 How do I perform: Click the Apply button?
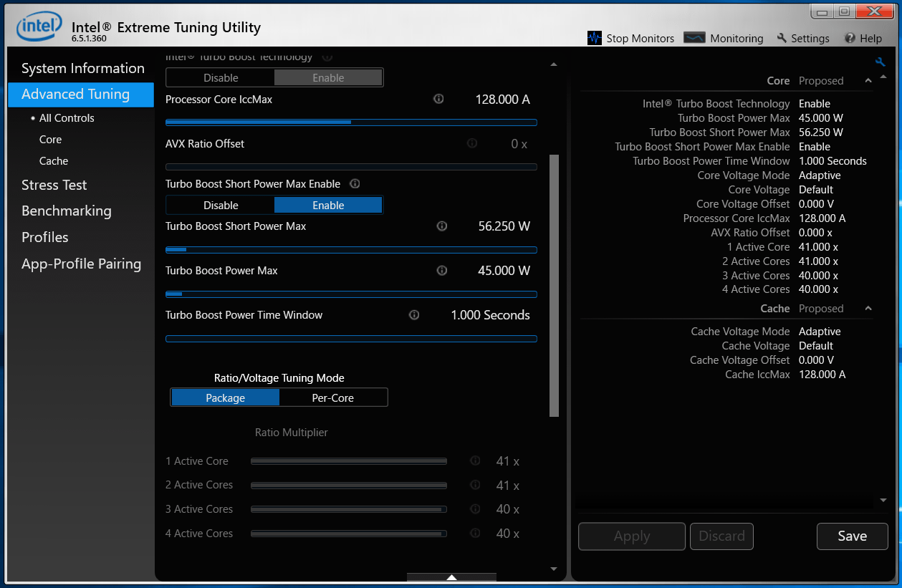click(632, 536)
